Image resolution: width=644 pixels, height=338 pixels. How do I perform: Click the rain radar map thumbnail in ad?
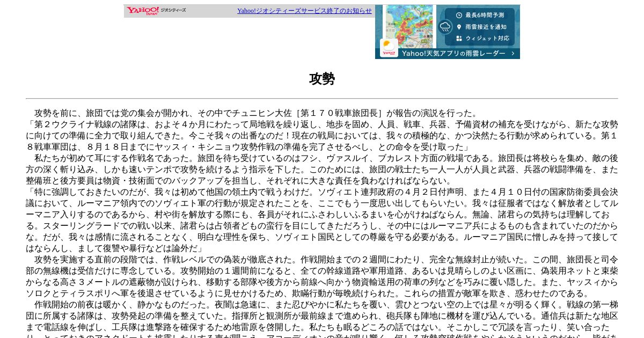coord(411,26)
